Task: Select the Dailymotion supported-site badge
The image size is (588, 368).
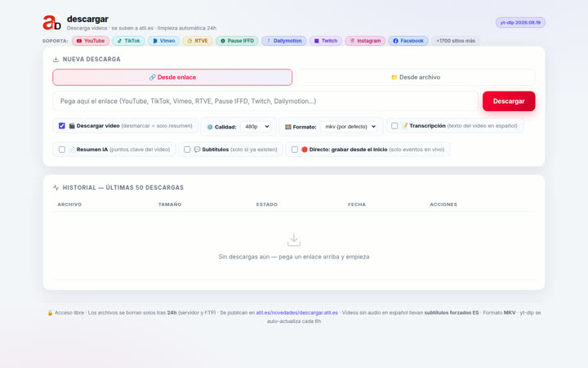Action: (x=284, y=41)
